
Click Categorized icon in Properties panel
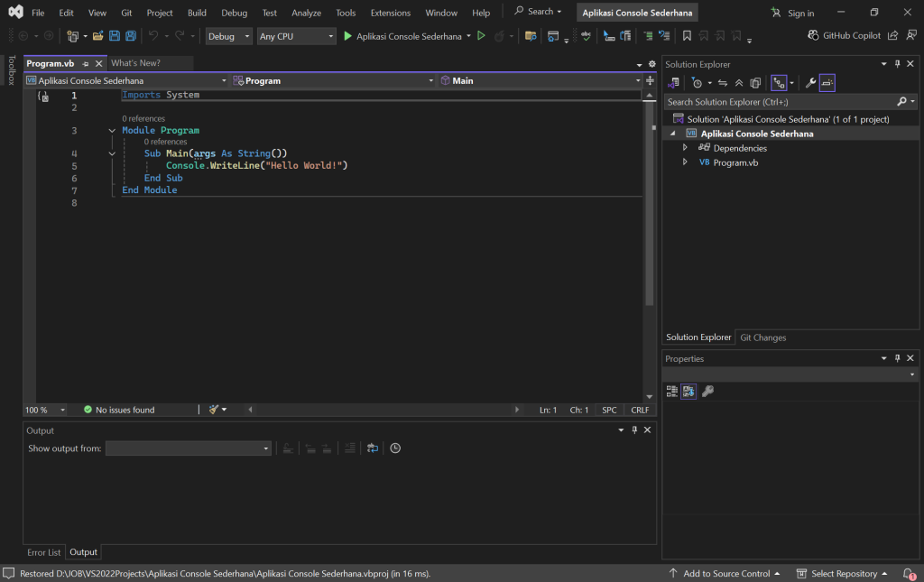pos(671,391)
